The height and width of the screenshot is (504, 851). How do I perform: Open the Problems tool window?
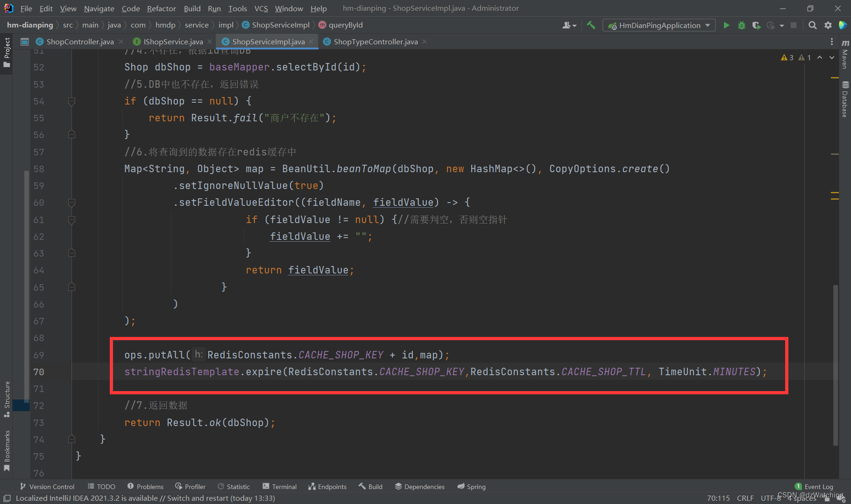tap(145, 486)
